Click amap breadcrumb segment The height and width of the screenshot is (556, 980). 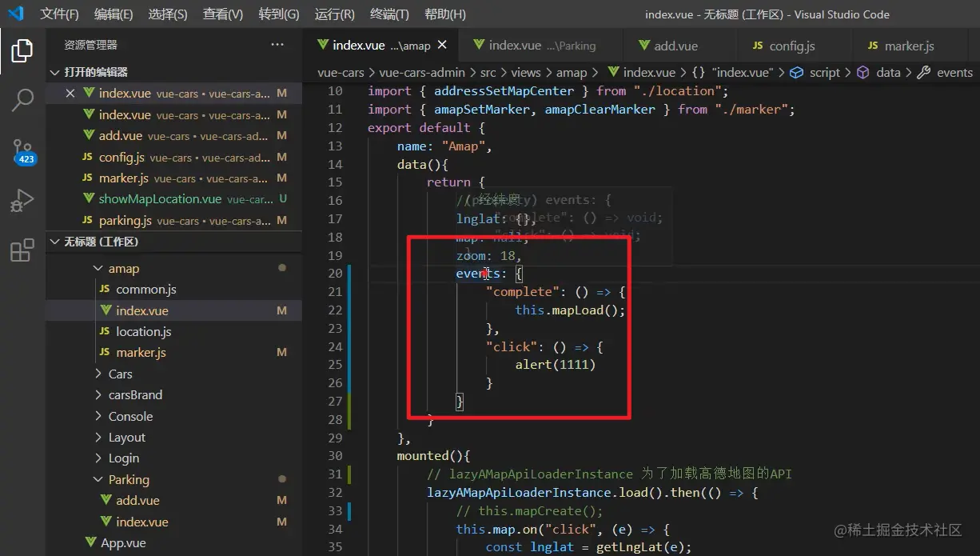tap(572, 72)
